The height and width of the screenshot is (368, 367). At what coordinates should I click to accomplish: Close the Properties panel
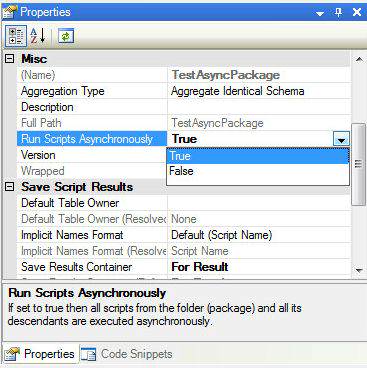(x=357, y=12)
